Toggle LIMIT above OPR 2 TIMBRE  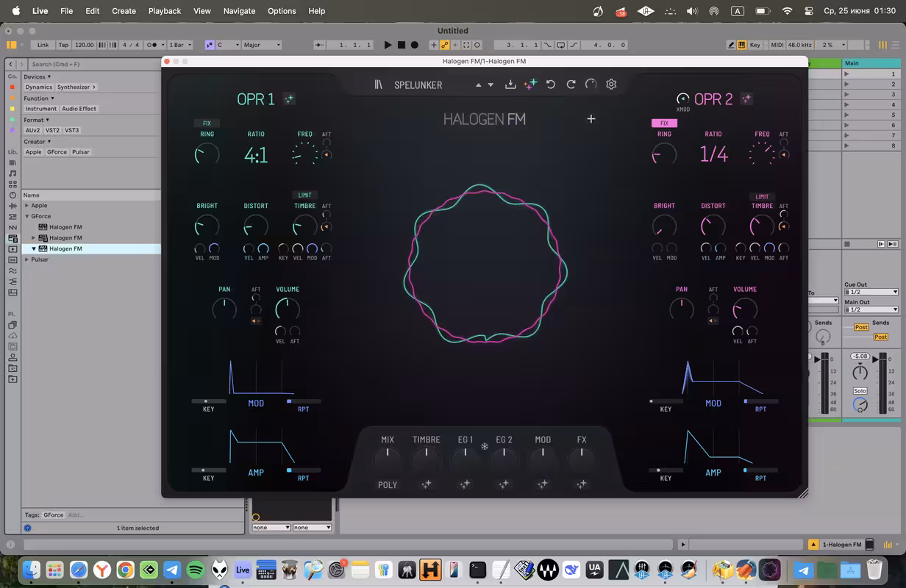[x=762, y=196]
